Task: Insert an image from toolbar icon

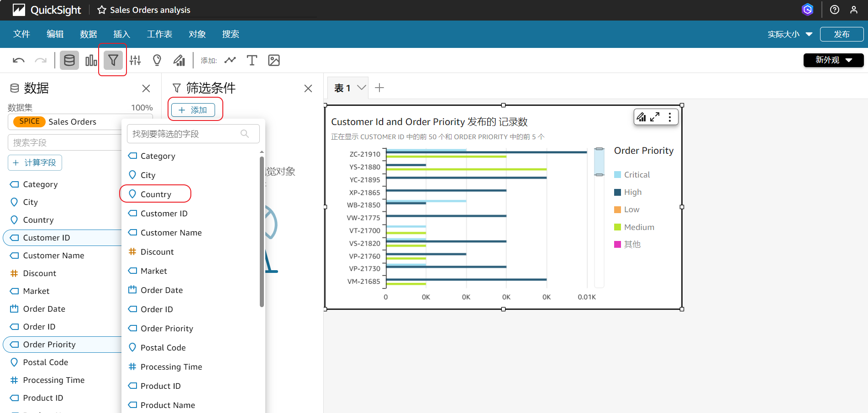Action: (274, 60)
